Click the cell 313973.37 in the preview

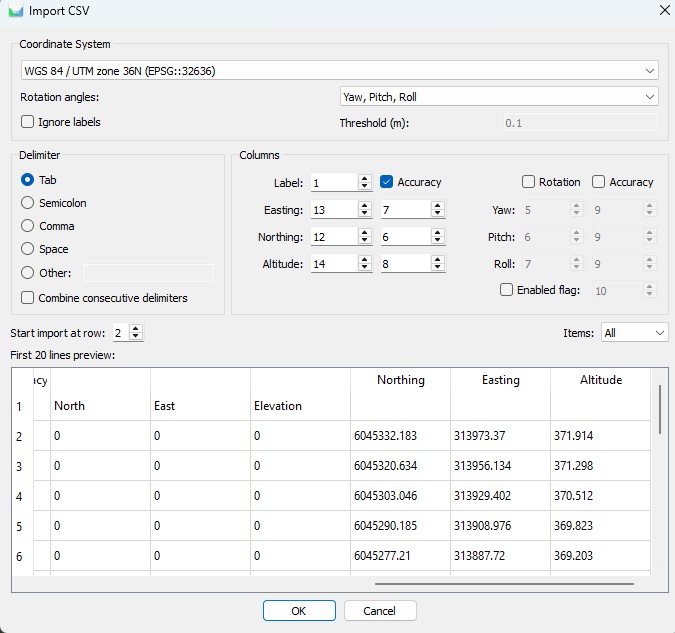click(x=500, y=436)
